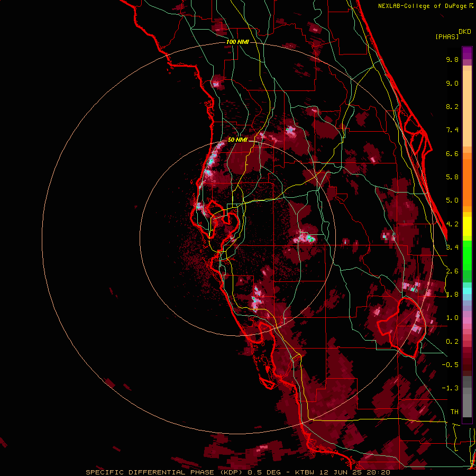Click the 7.4 scale label
The image size is (476, 476).
(452, 130)
